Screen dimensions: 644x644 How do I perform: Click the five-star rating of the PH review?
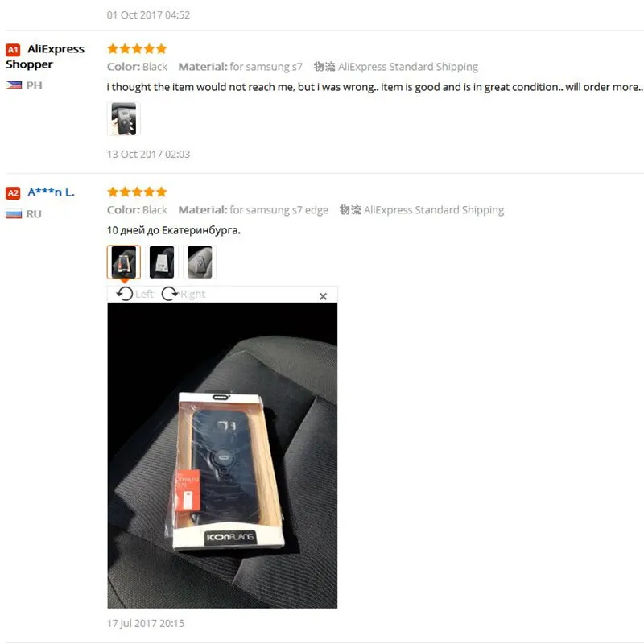(137, 49)
